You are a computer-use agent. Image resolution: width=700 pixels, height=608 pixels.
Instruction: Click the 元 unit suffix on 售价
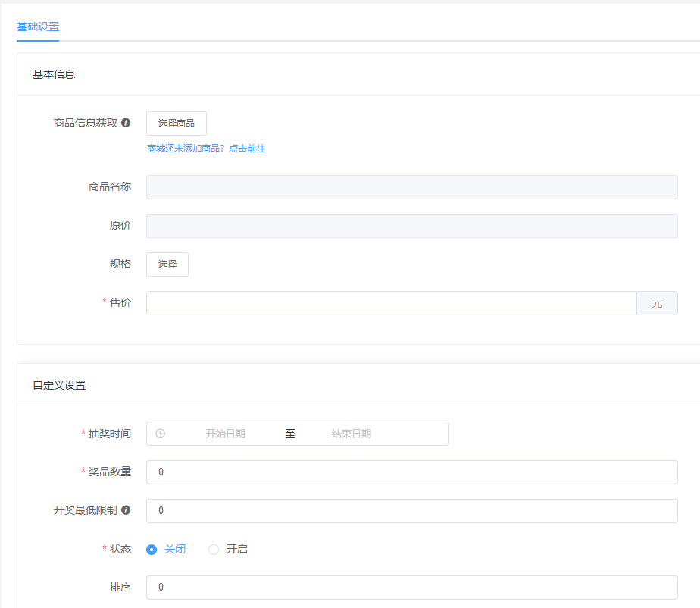657,303
